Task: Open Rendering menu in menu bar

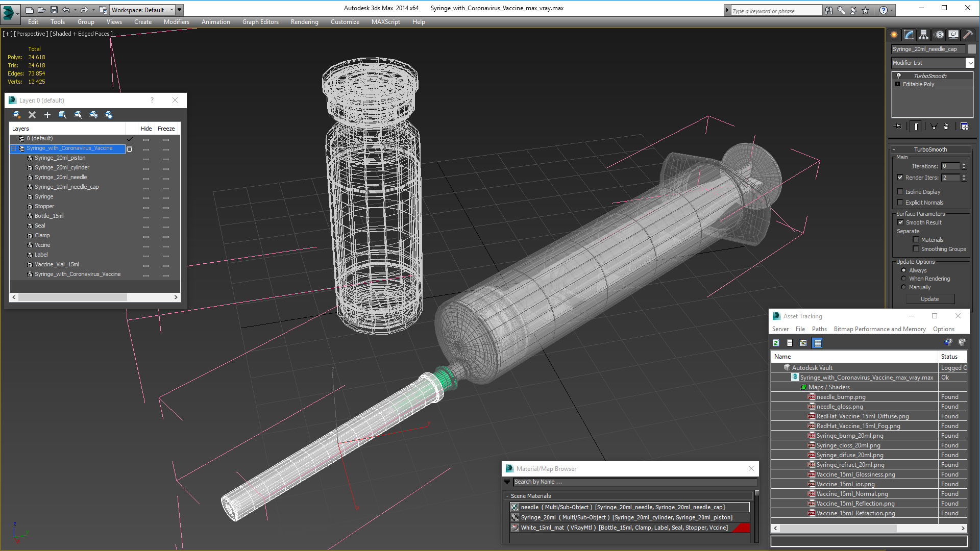Action: pyautogui.click(x=304, y=21)
